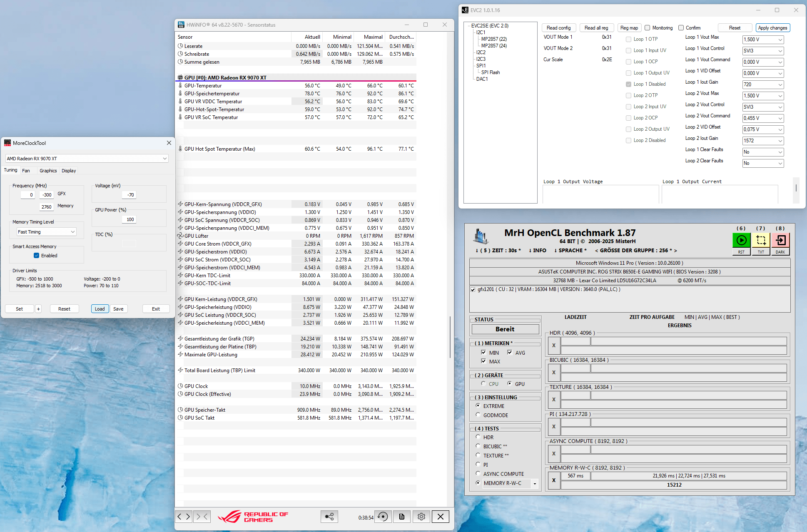Click the Memory frequency 2760 field
Screen dimensions: 807x532
pyautogui.click(x=46, y=207)
